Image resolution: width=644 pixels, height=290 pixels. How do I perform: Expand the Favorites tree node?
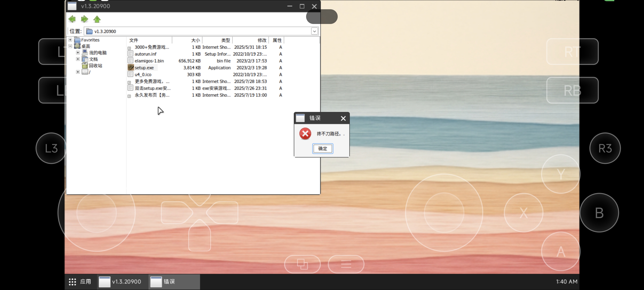point(70,40)
